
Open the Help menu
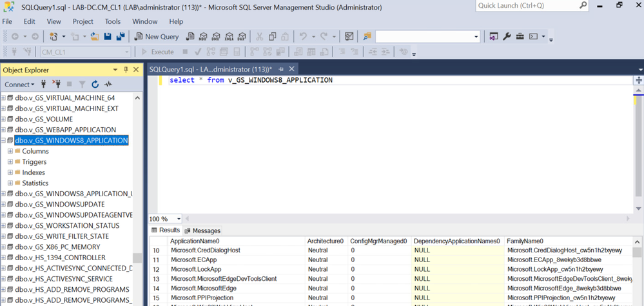coord(176,21)
